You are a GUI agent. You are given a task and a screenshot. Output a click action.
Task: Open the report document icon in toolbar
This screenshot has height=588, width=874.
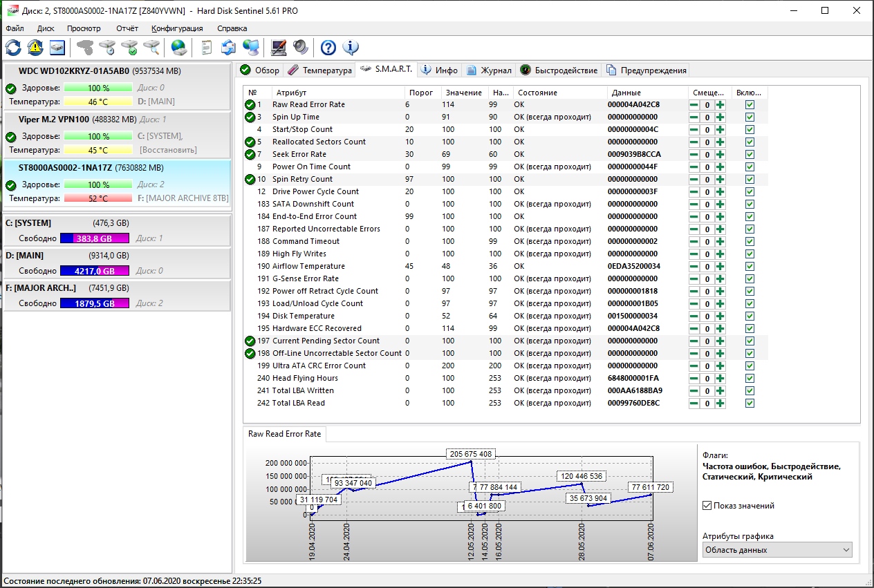[206, 48]
